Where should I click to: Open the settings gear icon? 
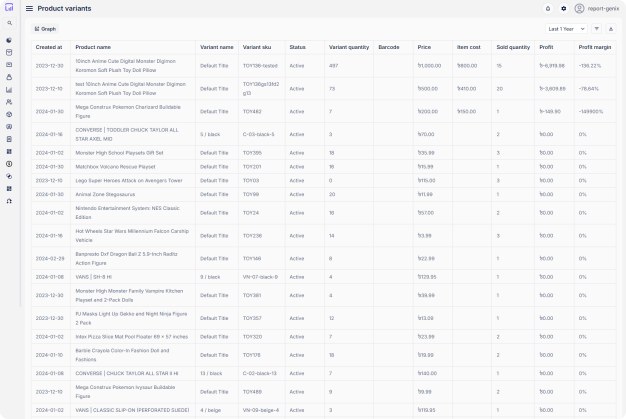point(563,8)
